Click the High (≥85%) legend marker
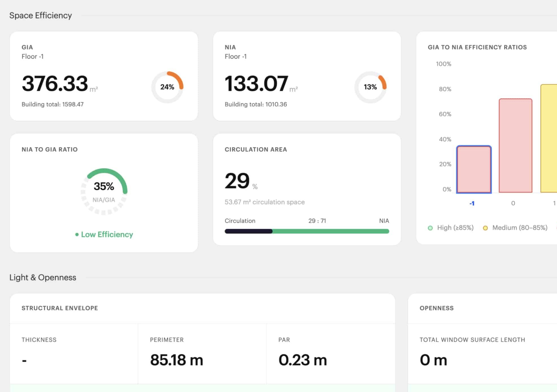Image resolution: width=557 pixels, height=392 pixels. coord(430,228)
